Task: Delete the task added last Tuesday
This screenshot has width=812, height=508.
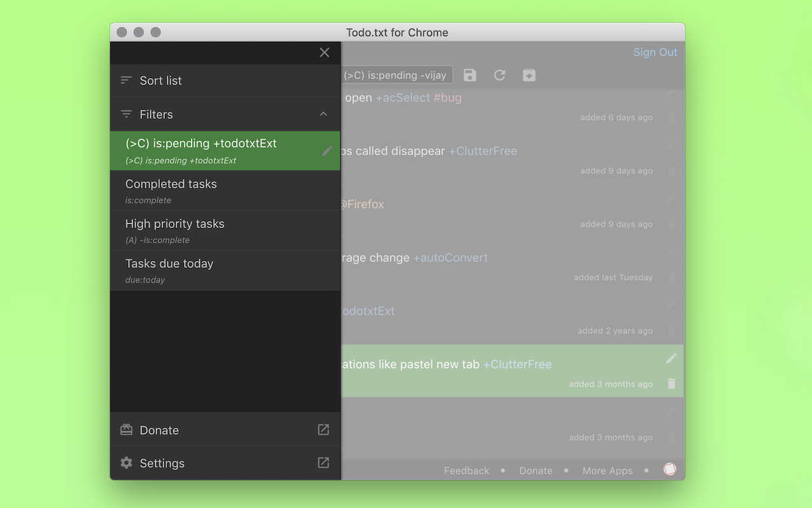Action: point(671,277)
